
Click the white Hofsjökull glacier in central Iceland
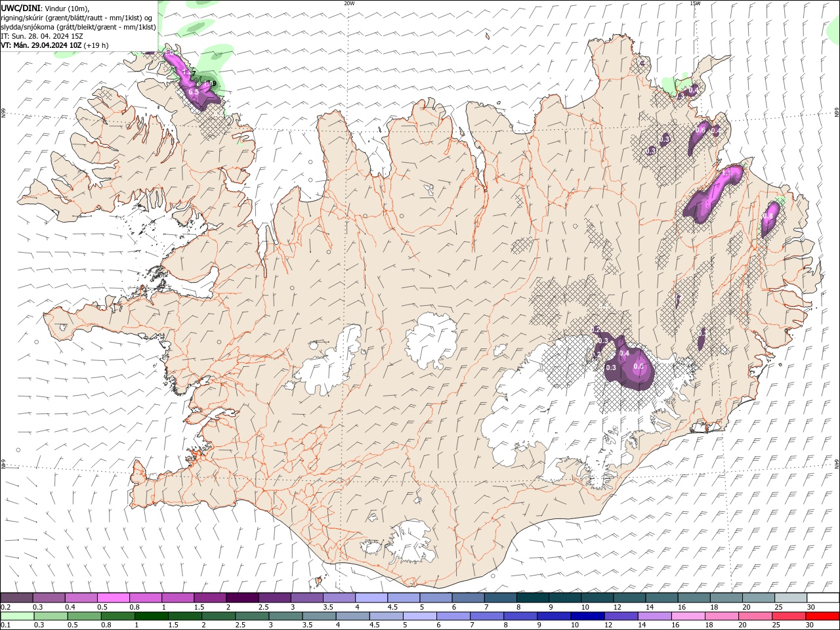(432, 341)
